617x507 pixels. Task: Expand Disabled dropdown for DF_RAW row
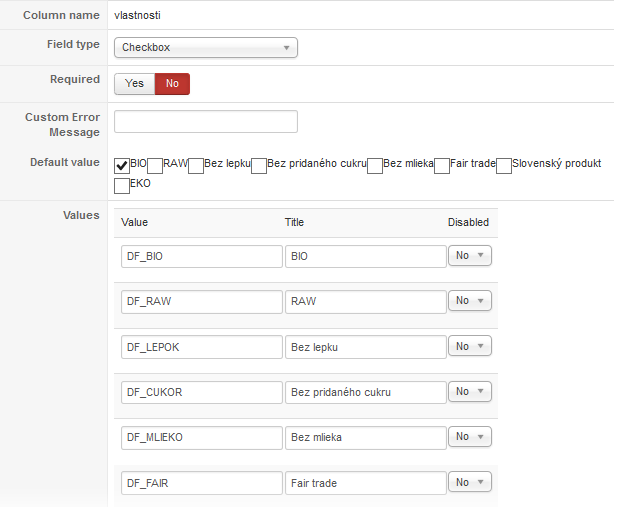[x=470, y=301]
